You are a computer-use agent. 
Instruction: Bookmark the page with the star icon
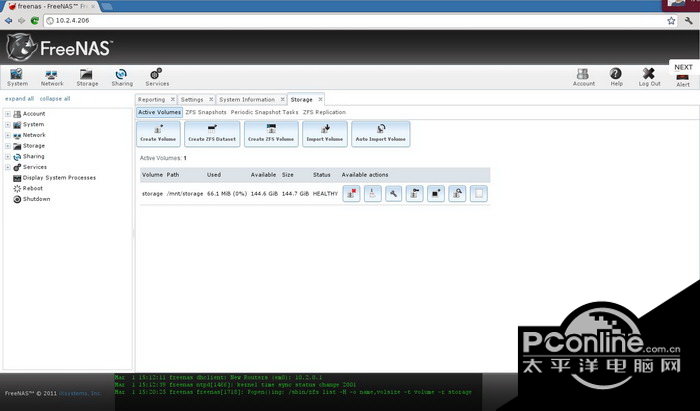(x=671, y=21)
